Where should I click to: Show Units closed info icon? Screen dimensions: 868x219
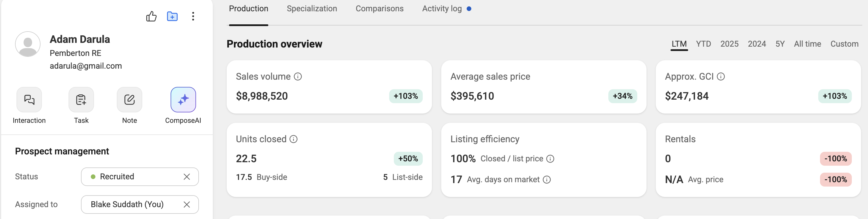tap(293, 139)
